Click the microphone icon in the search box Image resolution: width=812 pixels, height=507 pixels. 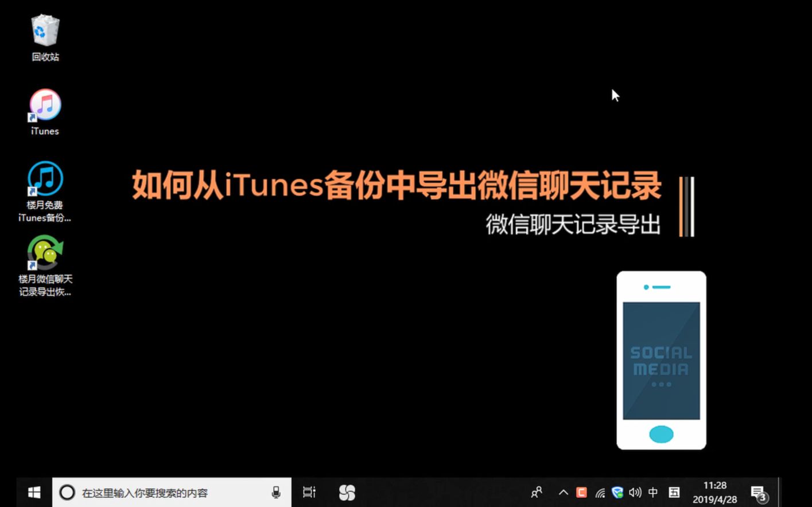coord(276,493)
